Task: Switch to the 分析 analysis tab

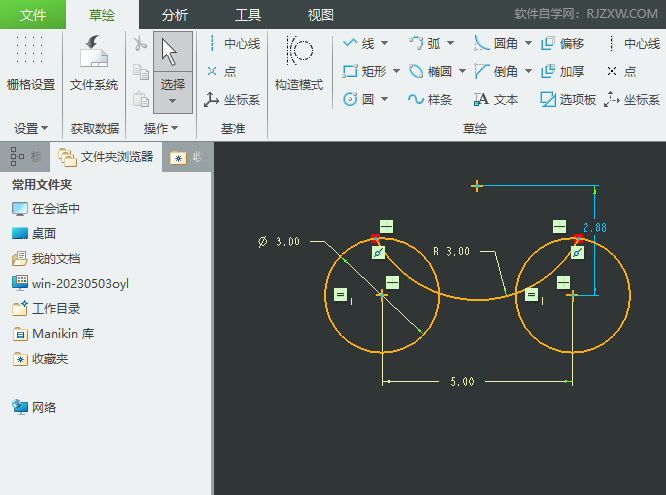Action: (x=175, y=15)
